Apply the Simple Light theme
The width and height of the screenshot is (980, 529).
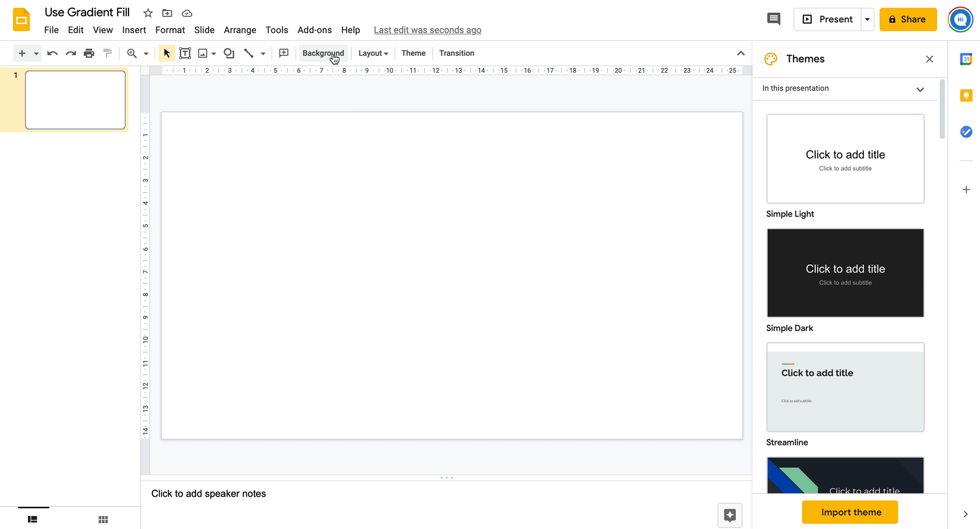[845, 158]
